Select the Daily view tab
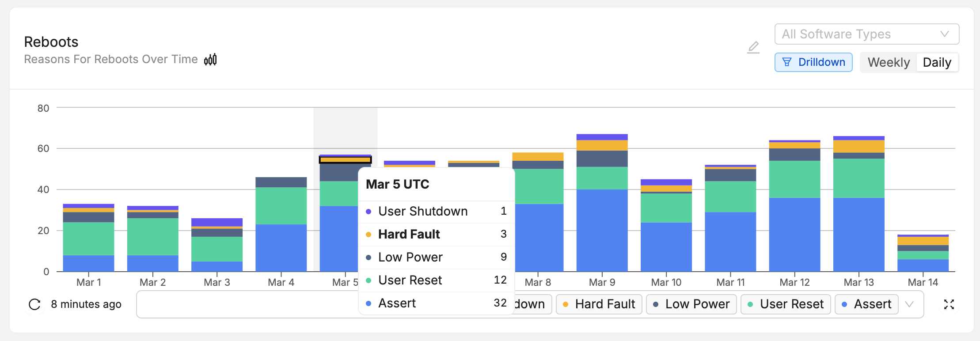980x341 pixels. coord(937,62)
